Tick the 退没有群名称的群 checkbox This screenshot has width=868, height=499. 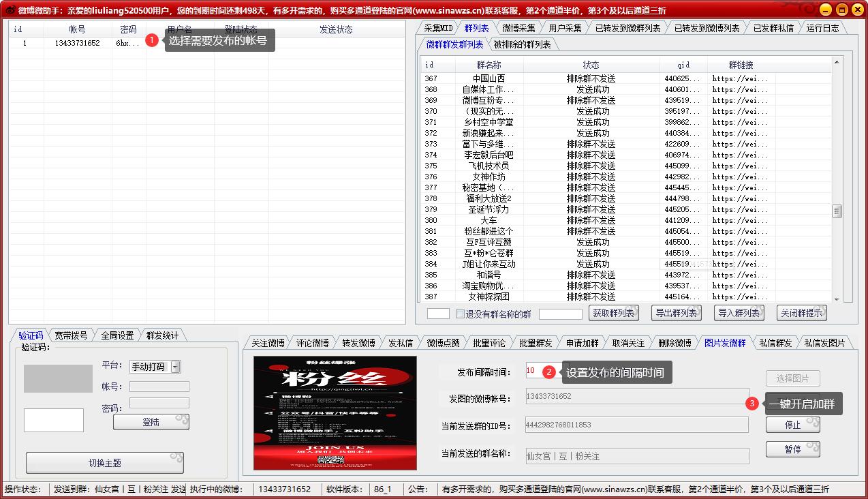[460, 314]
